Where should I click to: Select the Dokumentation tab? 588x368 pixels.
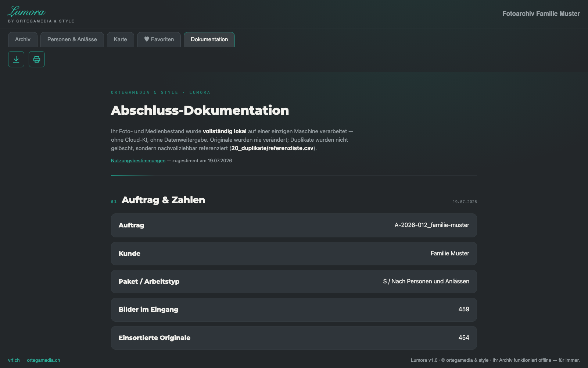[x=209, y=39]
